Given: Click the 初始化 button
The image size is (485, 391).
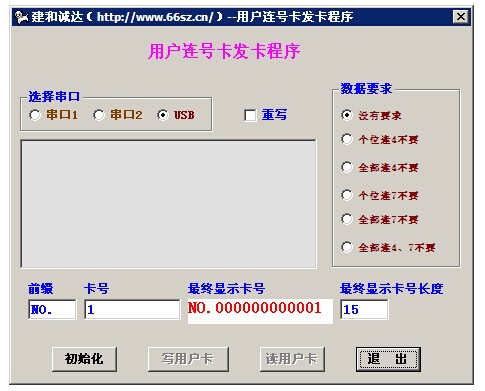Looking at the screenshot, I should pyautogui.click(x=84, y=359).
